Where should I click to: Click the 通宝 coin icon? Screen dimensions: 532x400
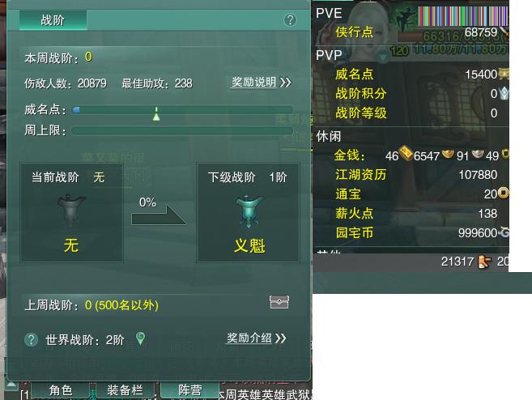point(503,193)
